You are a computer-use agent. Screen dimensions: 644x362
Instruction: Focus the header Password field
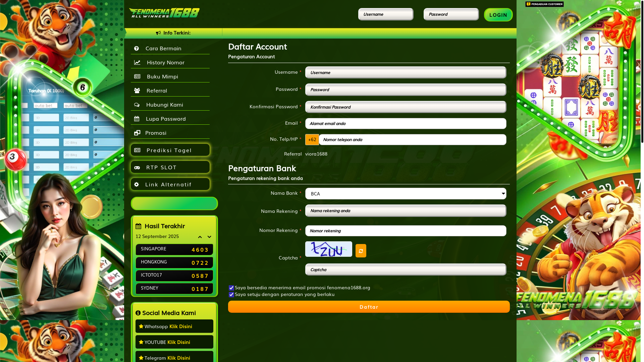click(451, 14)
